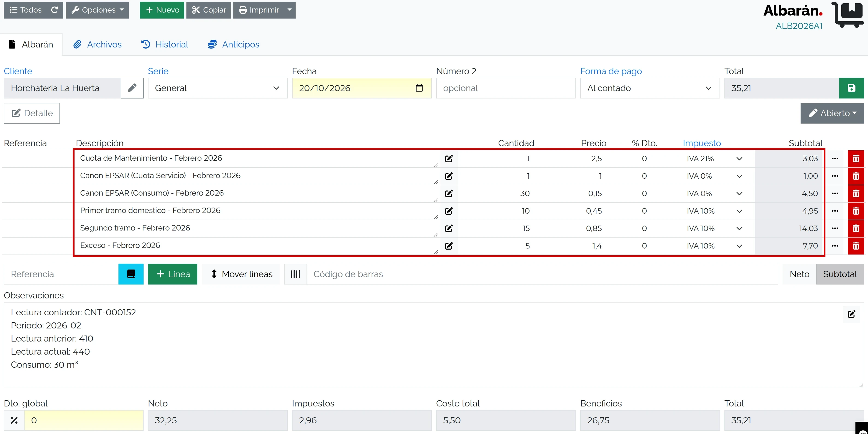Edit description of Cuota de Mantenimiento line
This screenshot has height=434, width=868.
(449, 158)
